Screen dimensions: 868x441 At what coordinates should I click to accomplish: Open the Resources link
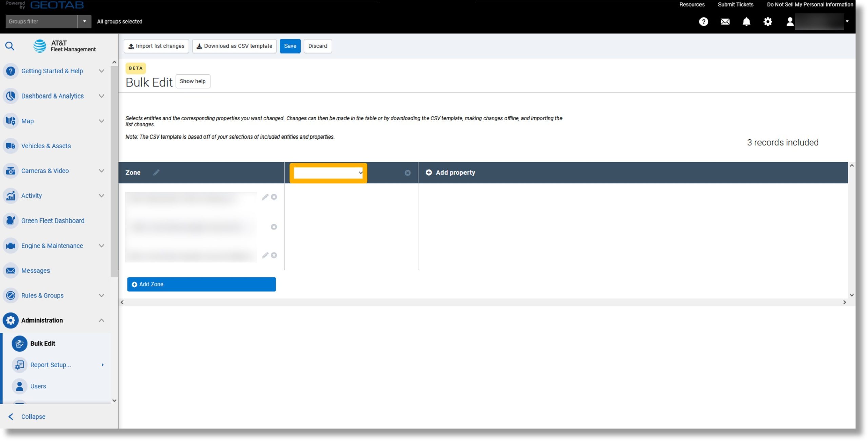tap(692, 5)
